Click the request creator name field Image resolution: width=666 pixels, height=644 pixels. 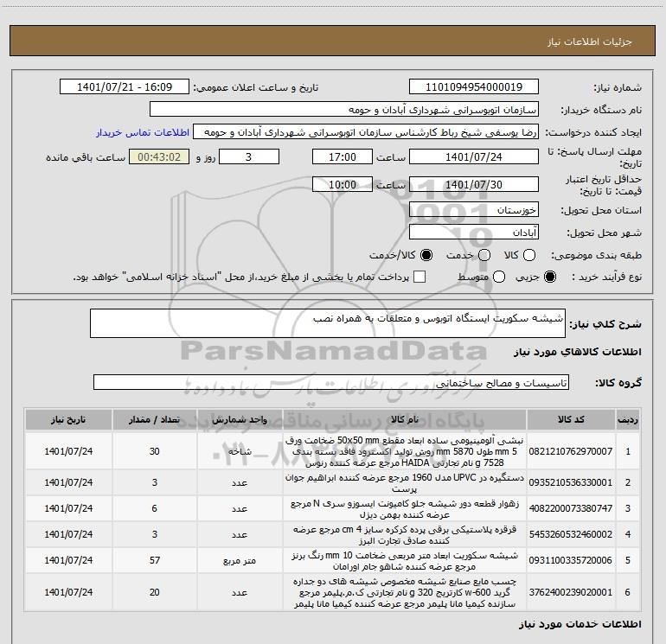click(366, 132)
